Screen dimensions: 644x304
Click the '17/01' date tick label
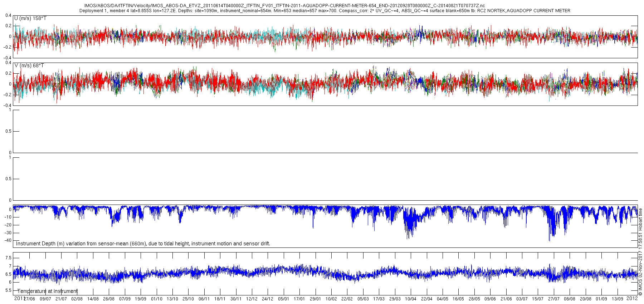[x=299, y=299]
